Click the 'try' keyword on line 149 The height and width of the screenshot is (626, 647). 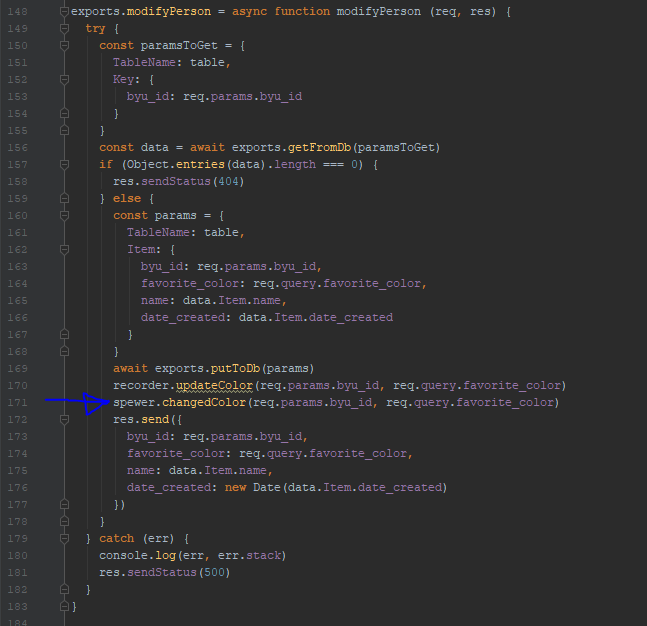95,28
